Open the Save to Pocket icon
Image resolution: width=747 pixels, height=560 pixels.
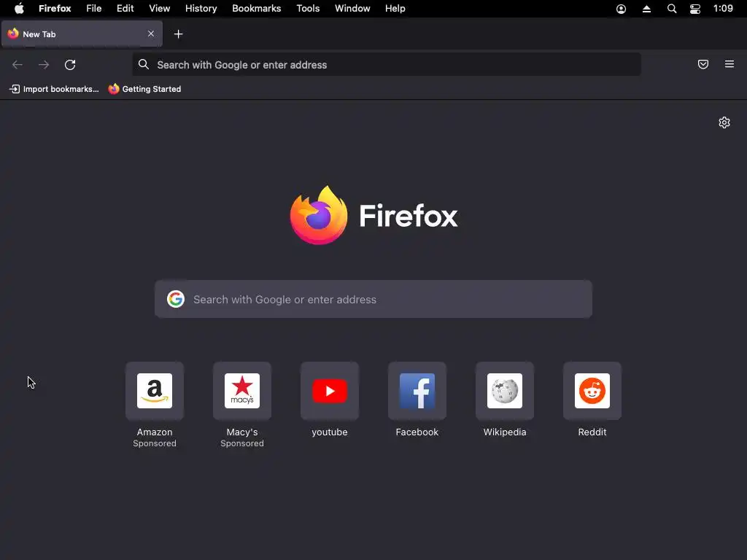tap(703, 64)
